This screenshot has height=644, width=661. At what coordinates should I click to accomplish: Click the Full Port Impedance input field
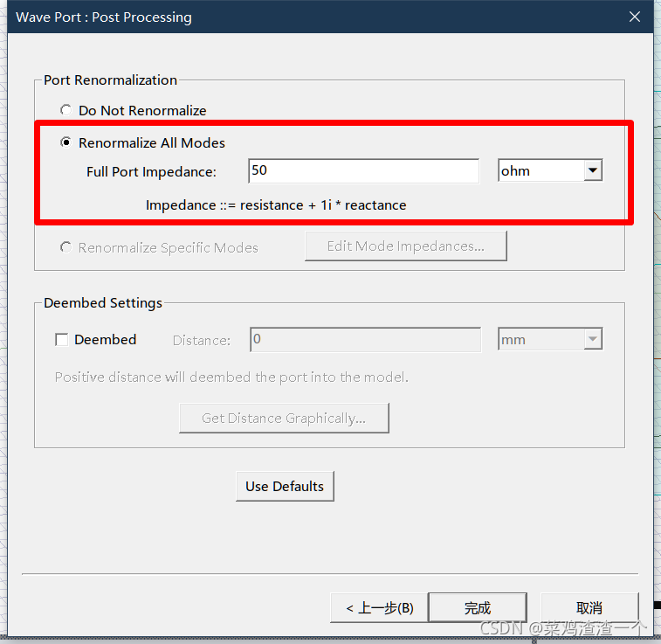[x=364, y=170]
